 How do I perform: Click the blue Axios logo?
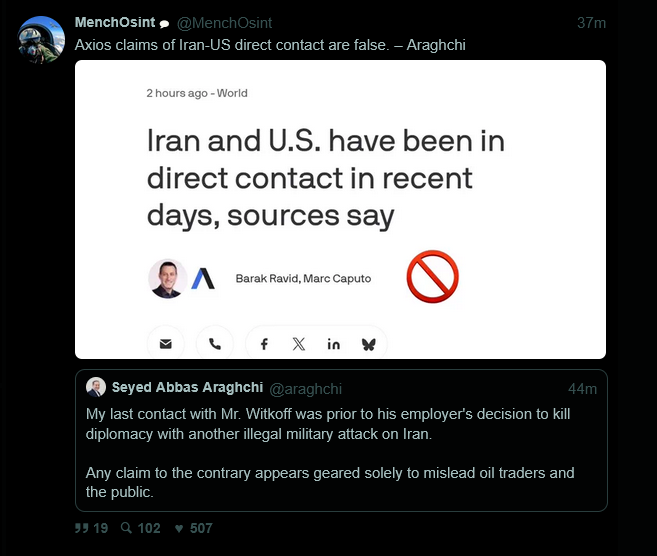click(203, 278)
